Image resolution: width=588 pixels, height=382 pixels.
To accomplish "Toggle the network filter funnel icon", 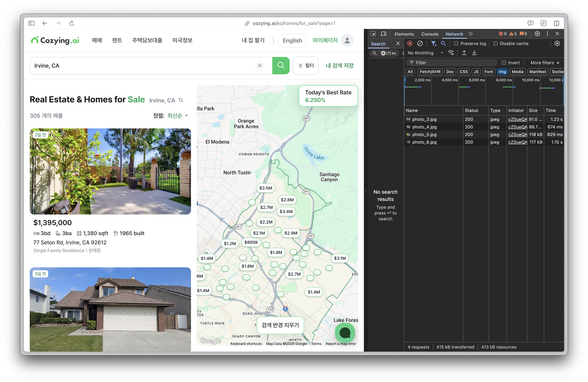I will [433, 43].
